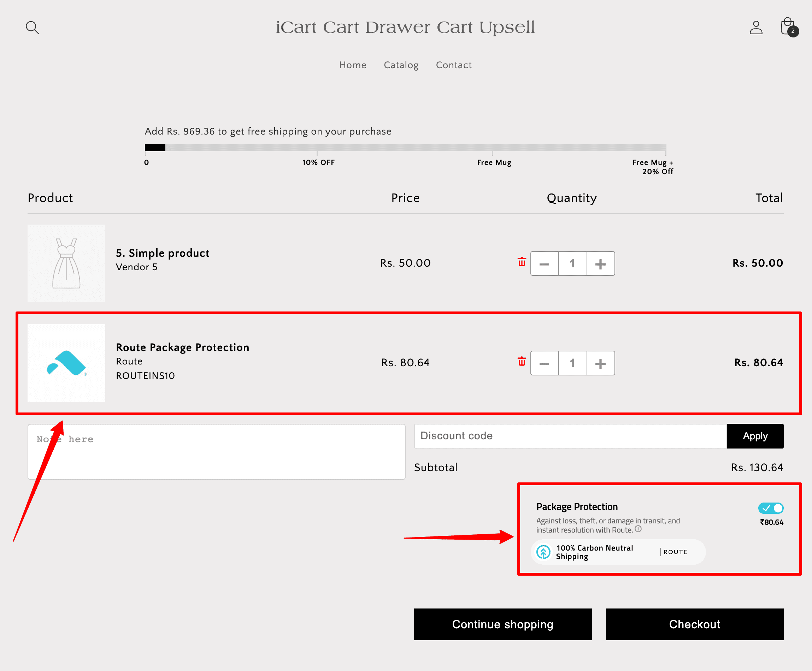Decrease quantity of Simple product
This screenshot has width=812, height=671.
point(545,263)
